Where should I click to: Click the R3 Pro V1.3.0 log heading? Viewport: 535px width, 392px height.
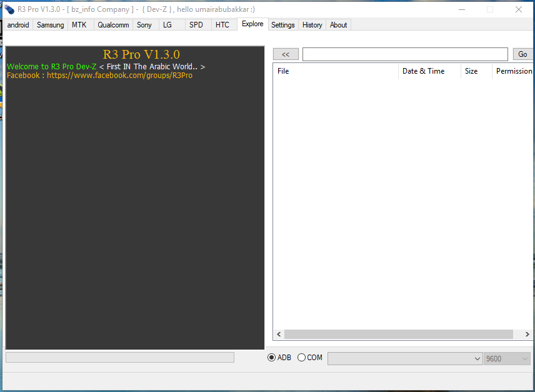(x=141, y=54)
